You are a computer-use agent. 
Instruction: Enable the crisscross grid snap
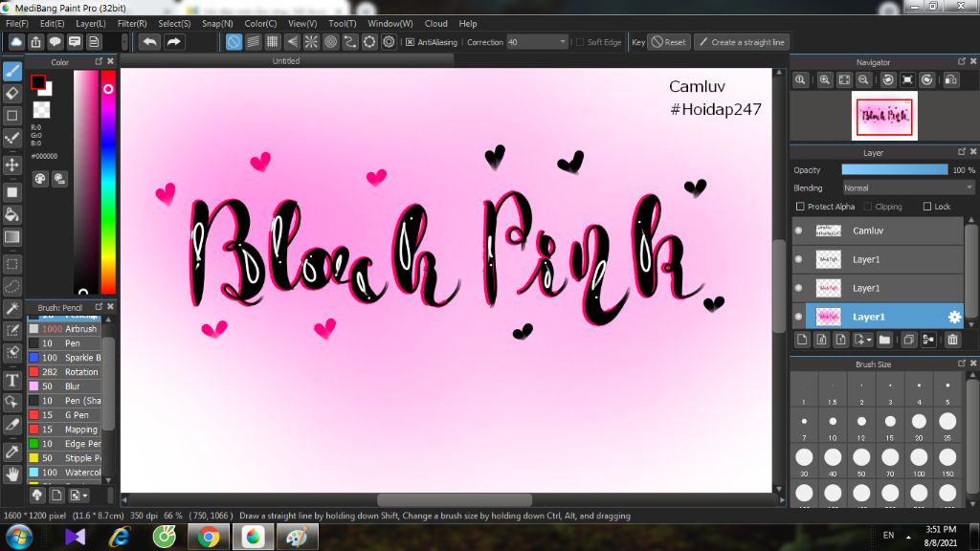click(273, 42)
